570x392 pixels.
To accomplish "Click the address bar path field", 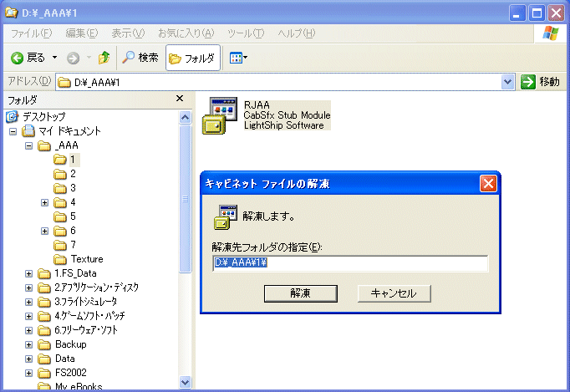I will (x=278, y=82).
